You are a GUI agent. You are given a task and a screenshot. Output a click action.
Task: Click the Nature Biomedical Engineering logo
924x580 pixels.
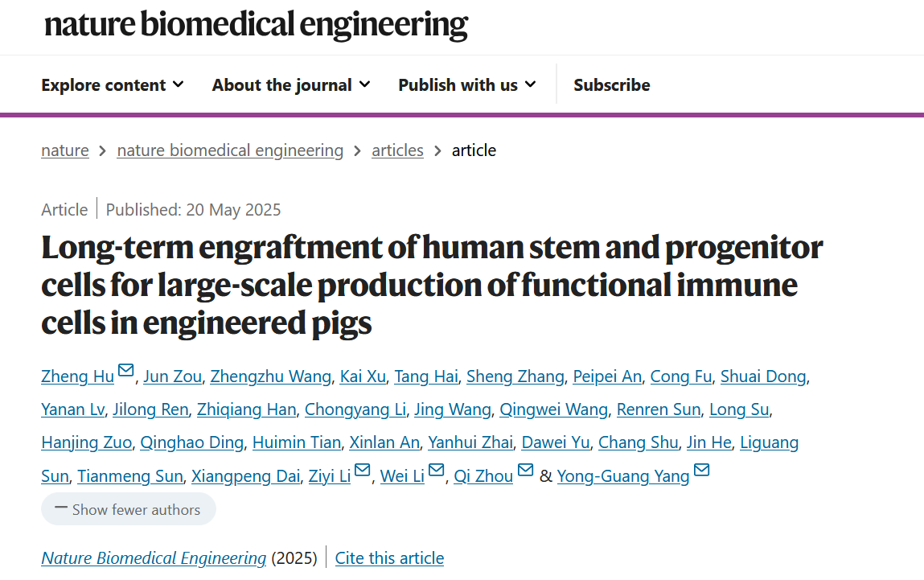tap(256, 25)
